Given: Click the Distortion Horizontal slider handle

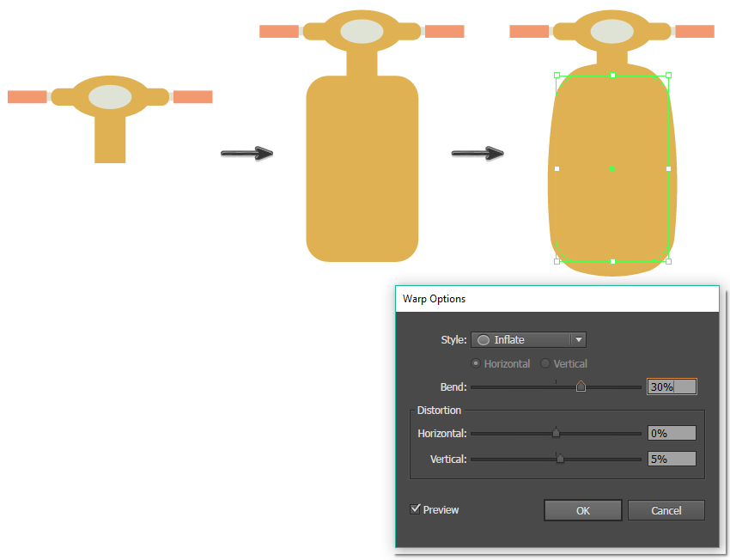Looking at the screenshot, I should coord(556,433).
